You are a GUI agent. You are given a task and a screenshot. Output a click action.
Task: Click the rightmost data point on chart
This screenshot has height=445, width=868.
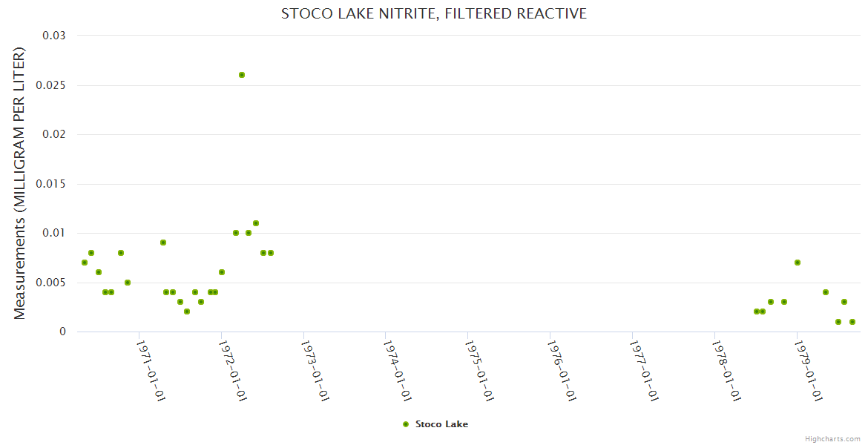point(852,322)
